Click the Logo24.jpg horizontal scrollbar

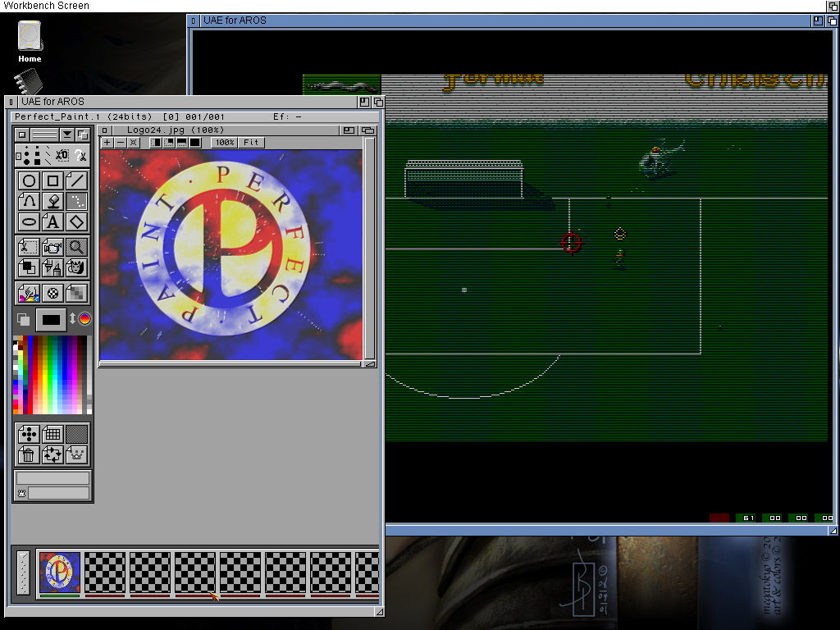231,363
